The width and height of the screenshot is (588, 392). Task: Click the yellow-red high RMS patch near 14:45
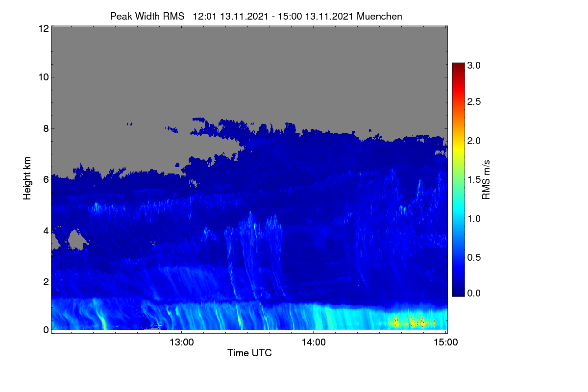411,322
